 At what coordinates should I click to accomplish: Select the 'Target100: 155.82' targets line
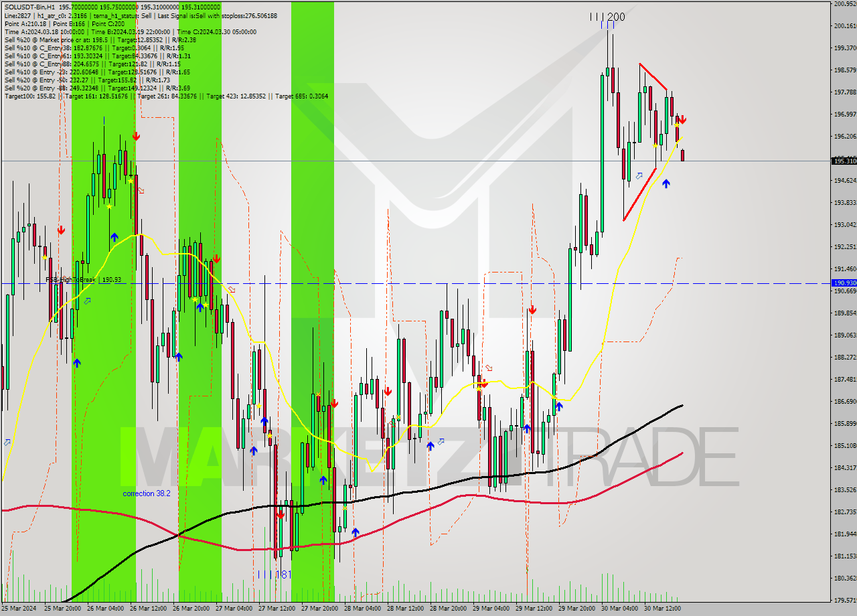[x=166, y=96]
